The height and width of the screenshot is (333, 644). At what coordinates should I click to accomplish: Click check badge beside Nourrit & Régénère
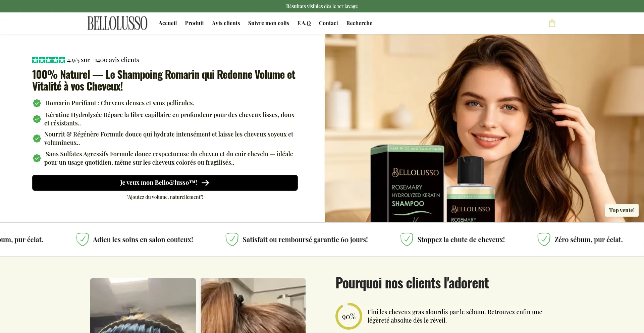click(37, 138)
